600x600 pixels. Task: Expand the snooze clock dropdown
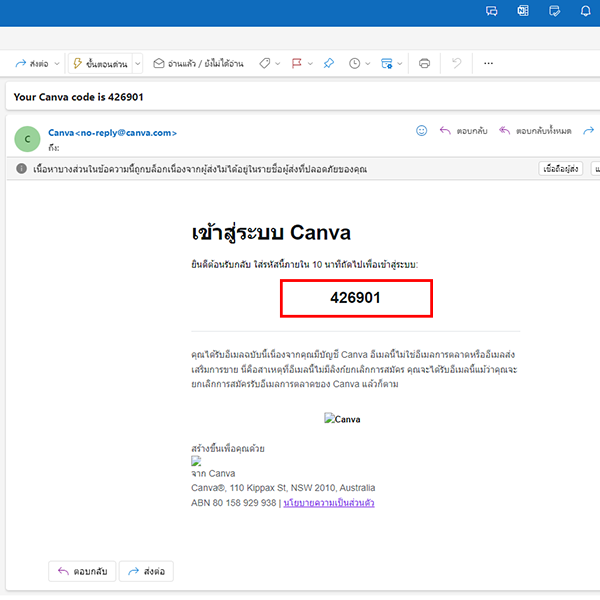pyautogui.click(x=368, y=64)
